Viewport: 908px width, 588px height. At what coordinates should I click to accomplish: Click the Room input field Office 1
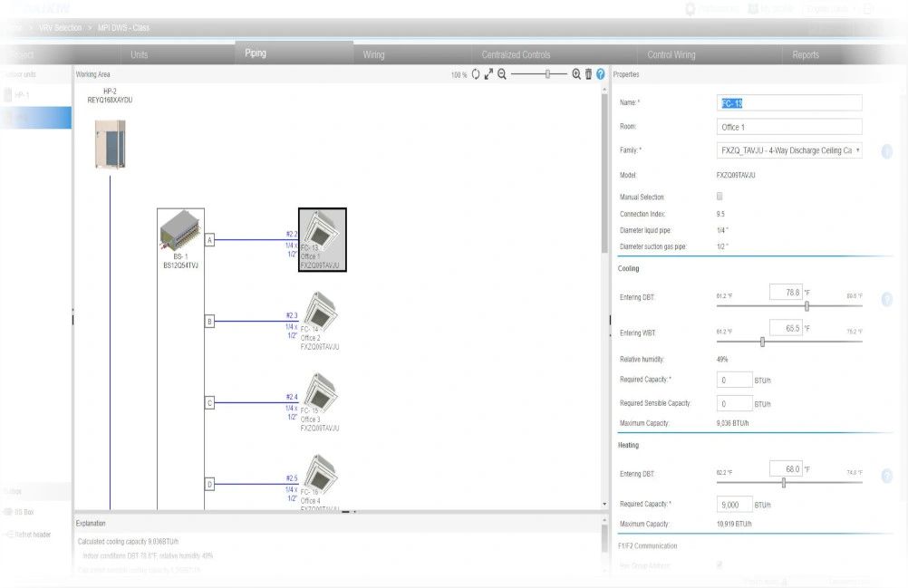point(789,127)
